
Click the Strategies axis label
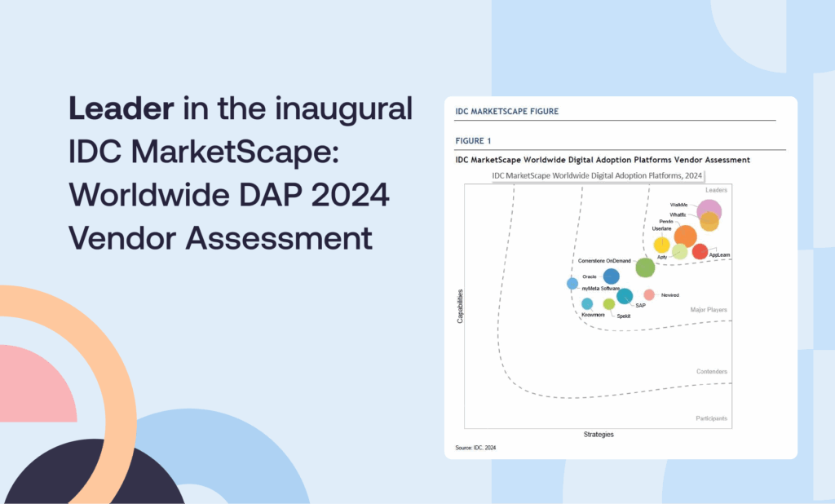click(599, 434)
